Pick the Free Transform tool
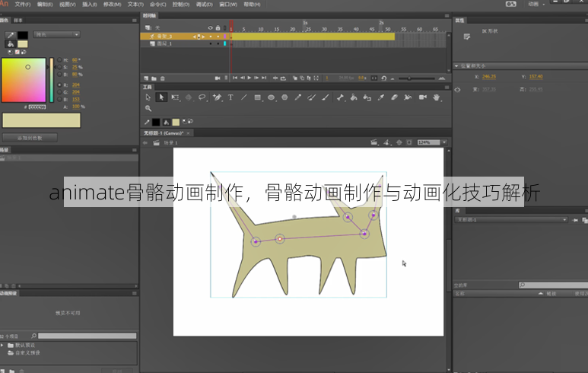The image size is (588, 373). [175, 97]
